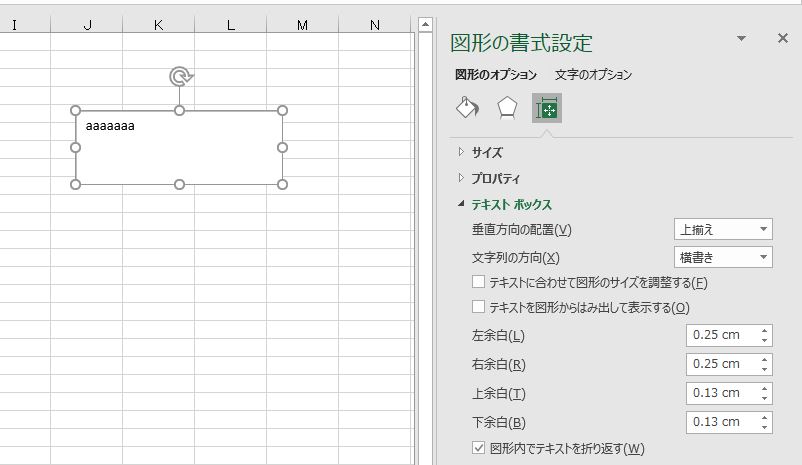Click the worksheet scrollbar up arrow
Viewport: 802px width, 465px height.
[426, 24]
